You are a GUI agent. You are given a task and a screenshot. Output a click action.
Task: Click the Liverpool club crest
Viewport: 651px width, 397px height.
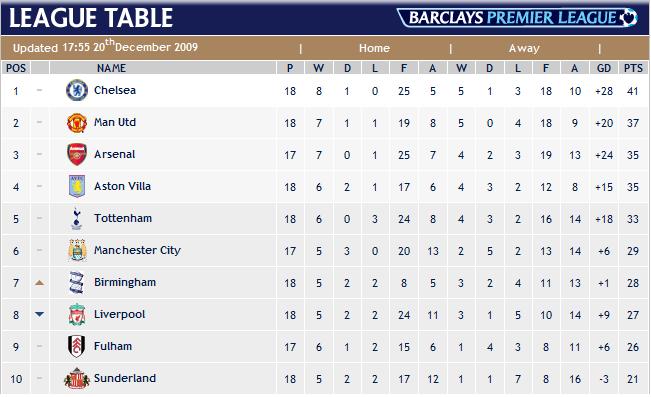(77, 314)
